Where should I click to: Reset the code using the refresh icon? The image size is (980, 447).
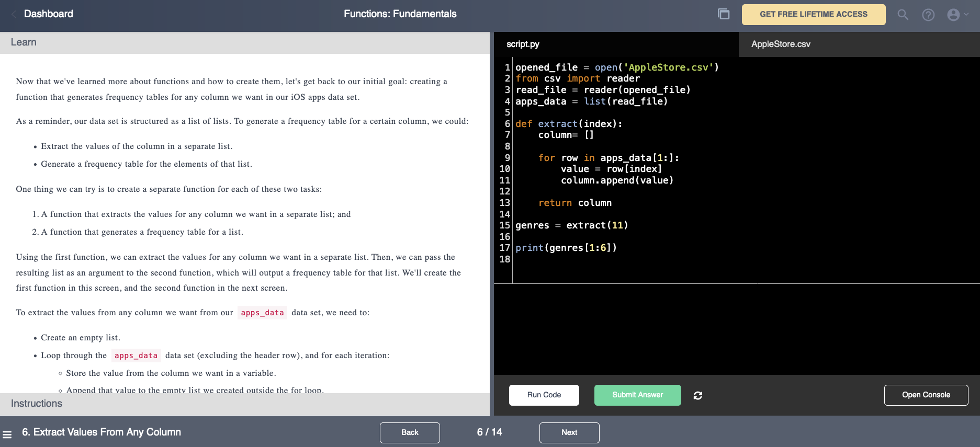click(x=697, y=396)
